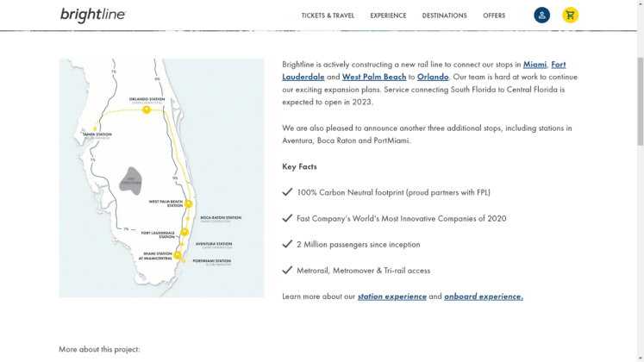644x362 pixels.
Task: Click the checkmark beside Metrorail access fact
Action: coord(287,270)
